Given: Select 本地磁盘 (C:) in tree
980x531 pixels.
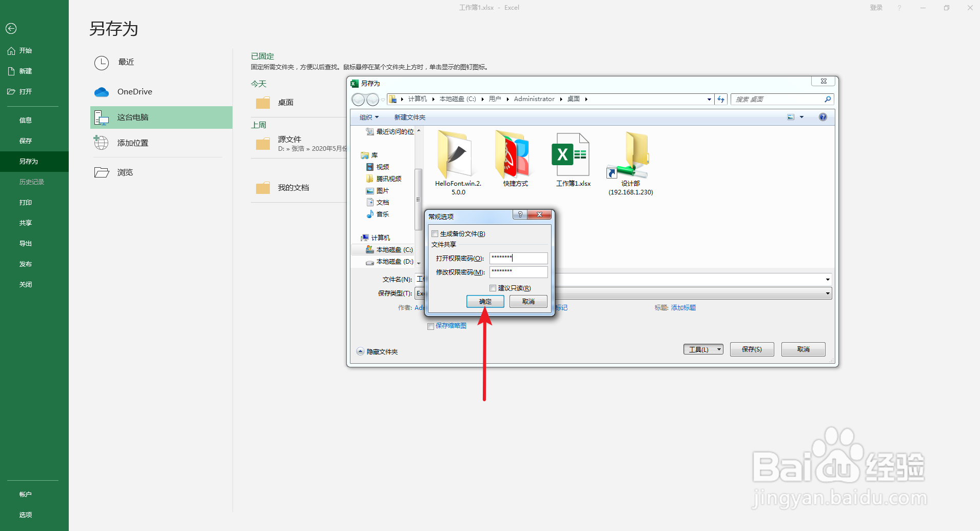Looking at the screenshot, I should (x=389, y=250).
